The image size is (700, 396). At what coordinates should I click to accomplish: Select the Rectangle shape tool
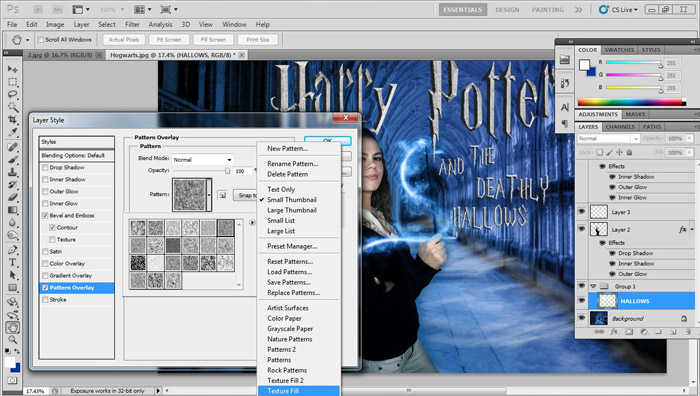(12, 288)
